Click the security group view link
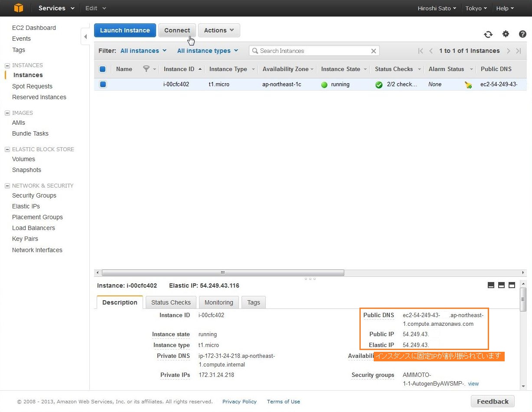Image resolution: width=532 pixels, height=412 pixels. [473, 383]
